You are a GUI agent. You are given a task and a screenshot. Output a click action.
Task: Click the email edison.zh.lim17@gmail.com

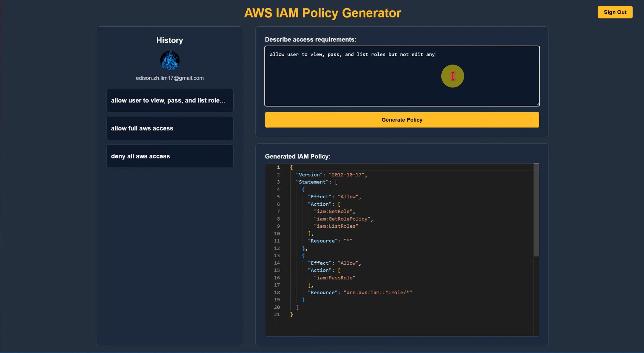170,78
